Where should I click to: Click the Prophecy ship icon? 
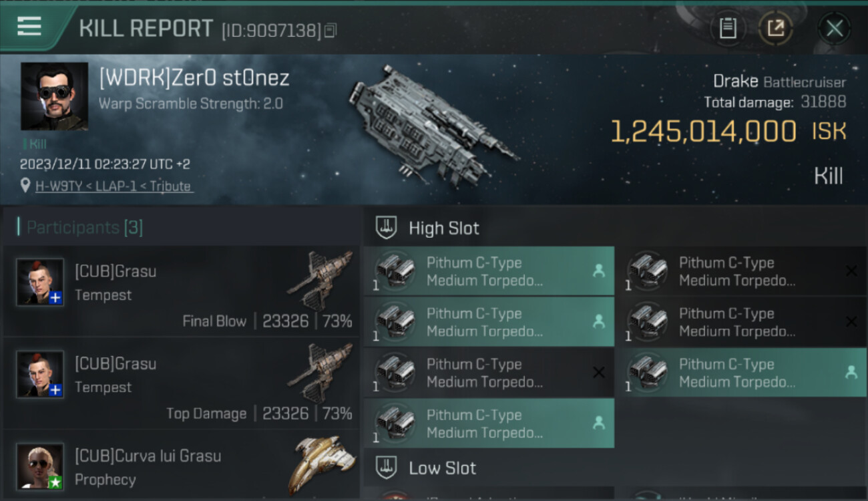click(x=324, y=464)
